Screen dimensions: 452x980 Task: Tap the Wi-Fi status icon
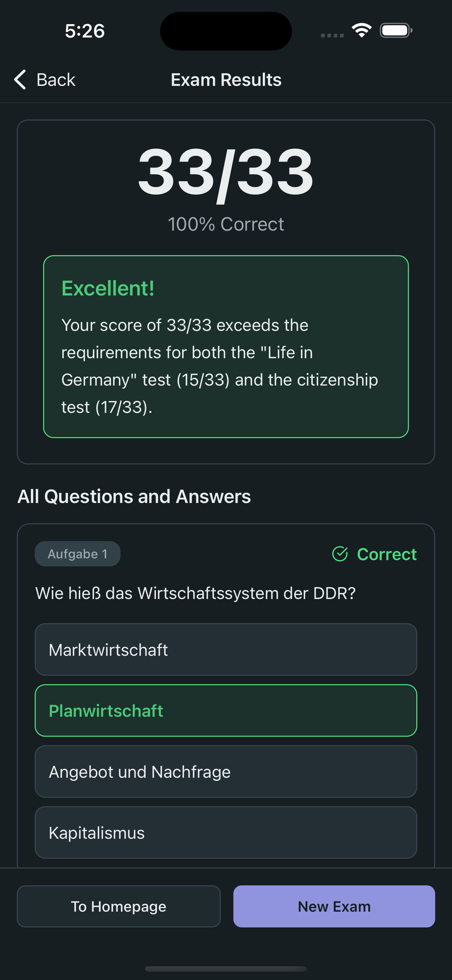(362, 30)
